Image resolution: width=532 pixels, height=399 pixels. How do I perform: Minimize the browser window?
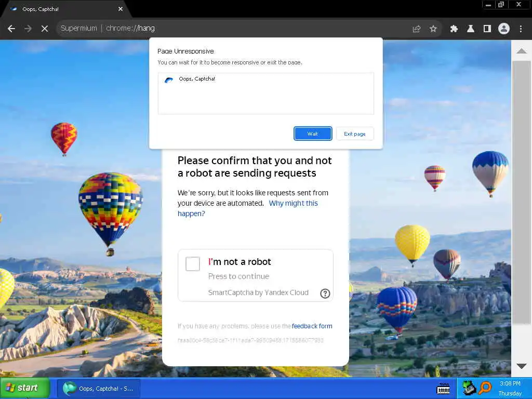tap(488, 5)
